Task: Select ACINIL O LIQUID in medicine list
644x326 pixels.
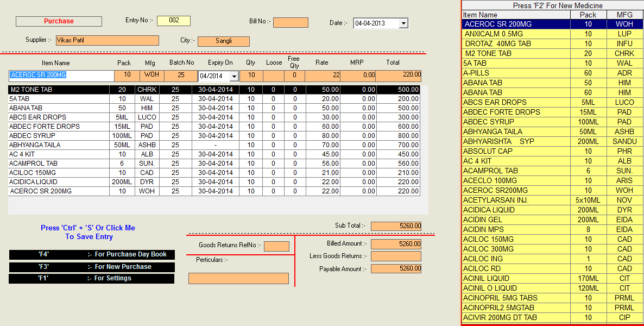Action: point(553,289)
